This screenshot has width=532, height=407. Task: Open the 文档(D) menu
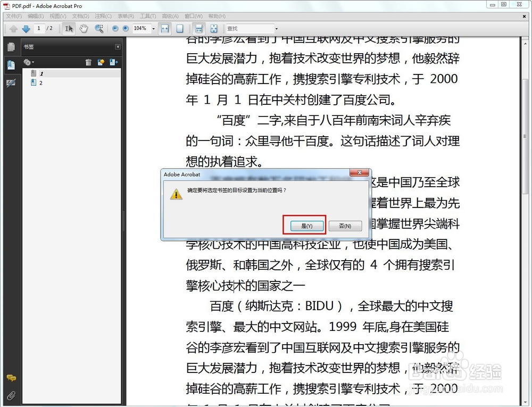(x=80, y=16)
